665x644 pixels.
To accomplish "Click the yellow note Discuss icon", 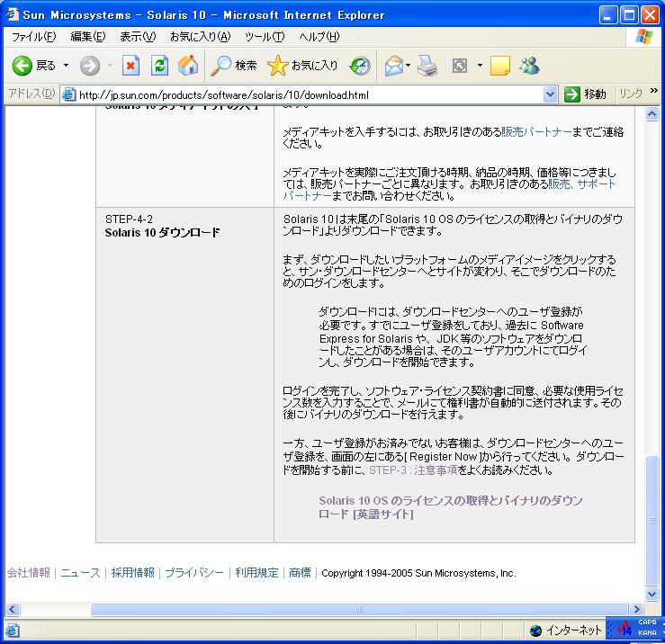I will pyautogui.click(x=500, y=66).
